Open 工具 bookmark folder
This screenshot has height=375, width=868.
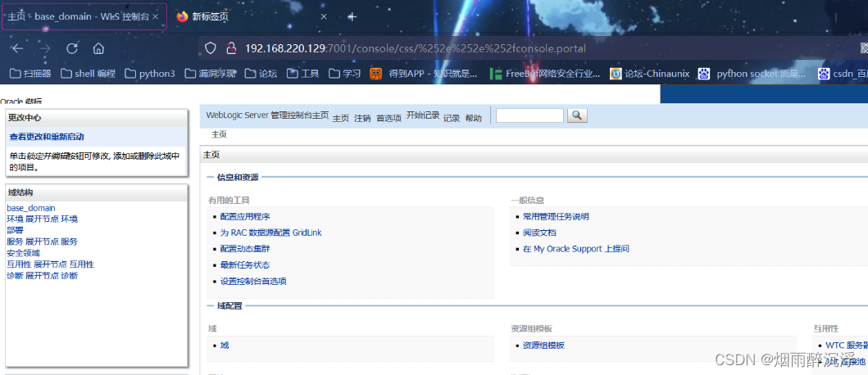pos(302,74)
